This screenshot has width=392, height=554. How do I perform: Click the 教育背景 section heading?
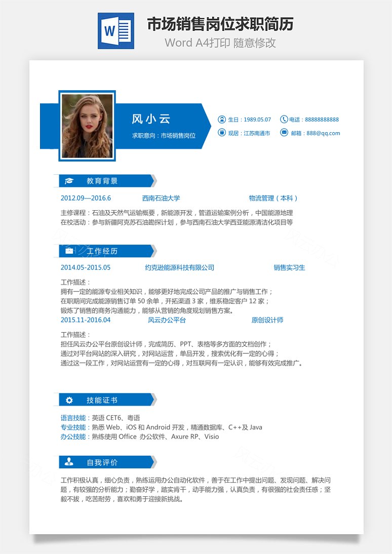102,181
